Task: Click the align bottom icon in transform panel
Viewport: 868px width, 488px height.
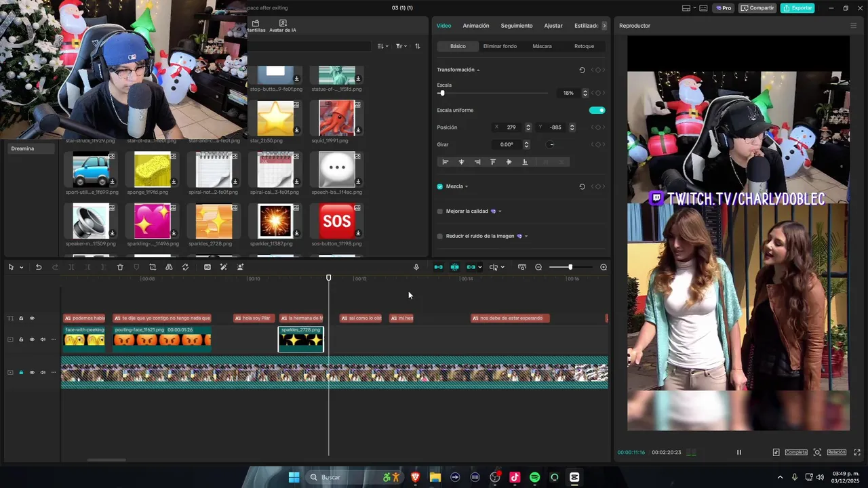Action: tap(525, 162)
